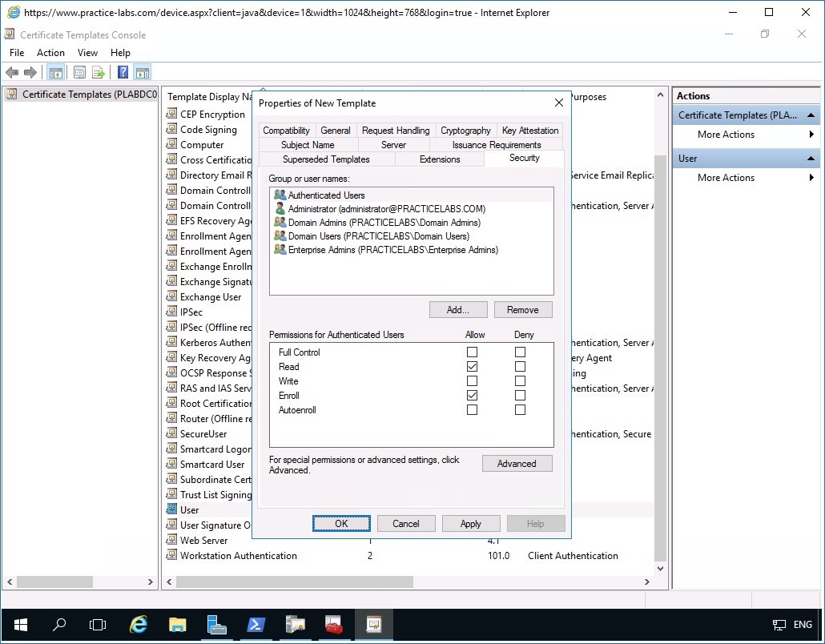Open the Action menu
Viewport: 825px width, 644px height.
(50, 53)
